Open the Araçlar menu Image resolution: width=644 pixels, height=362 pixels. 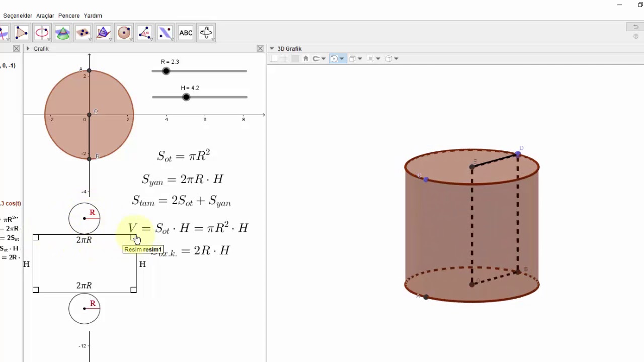[x=45, y=16]
